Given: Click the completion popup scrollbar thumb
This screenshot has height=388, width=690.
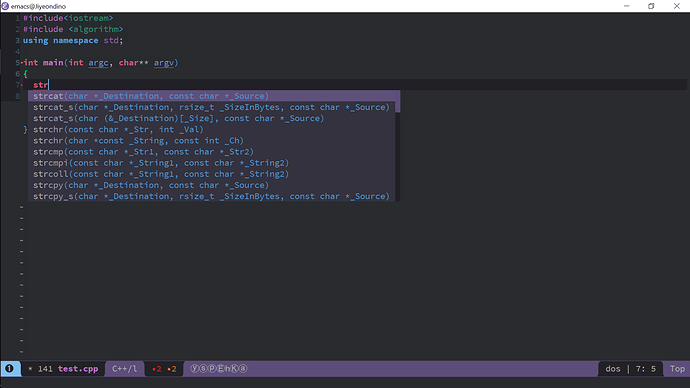Looking at the screenshot, I should (x=398, y=102).
